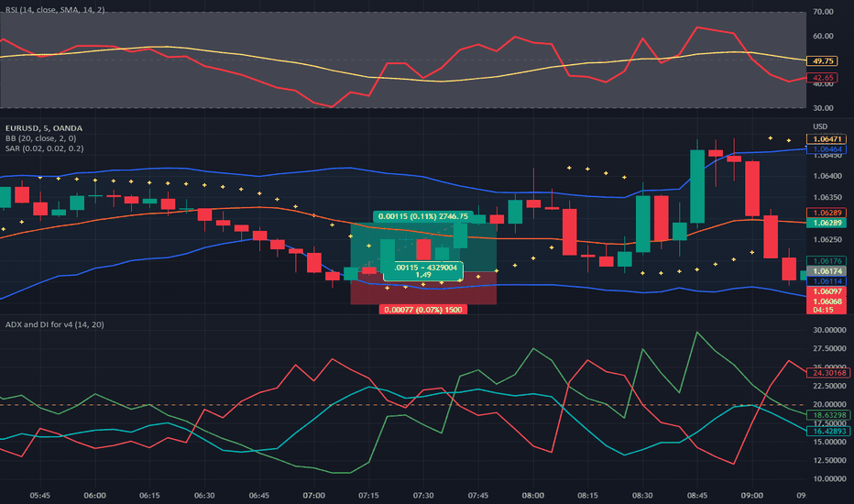Image resolution: width=854 pixels, height=504 pixels.
Task: Select the RSI (14, close, SMA, 14, 2) legend
Action: pyautogui.click(x=55, y=10)
